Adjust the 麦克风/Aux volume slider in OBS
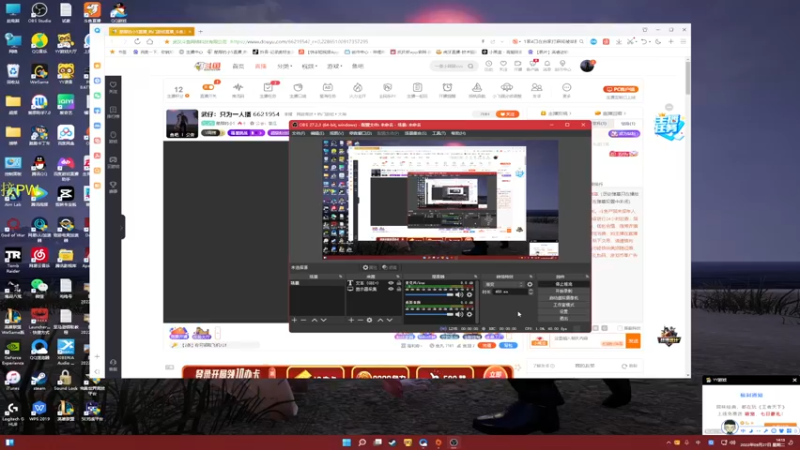This screenshot has height=450, width=800. 429,294
